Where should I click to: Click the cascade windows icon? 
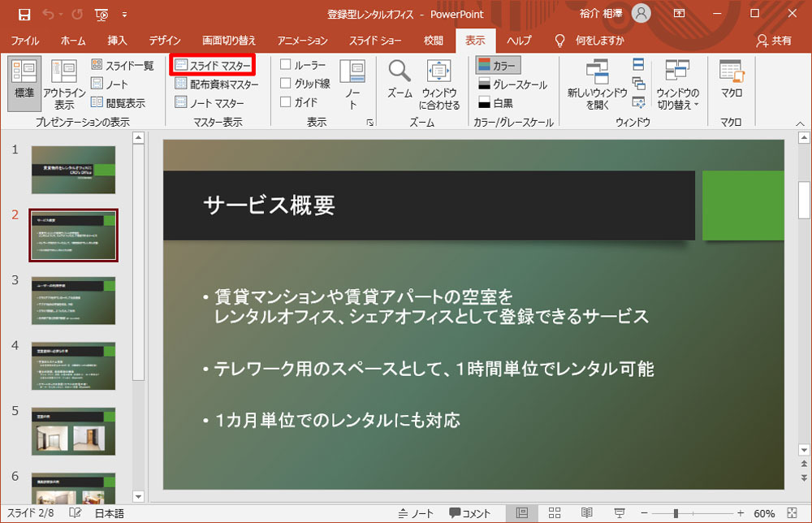[x=638, y=84]
